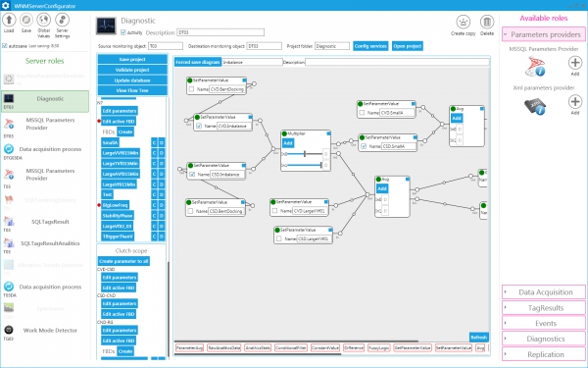588x368 pixels.
Task: Collapse the Parameters providers section
Action: click(x=544, y=34)
